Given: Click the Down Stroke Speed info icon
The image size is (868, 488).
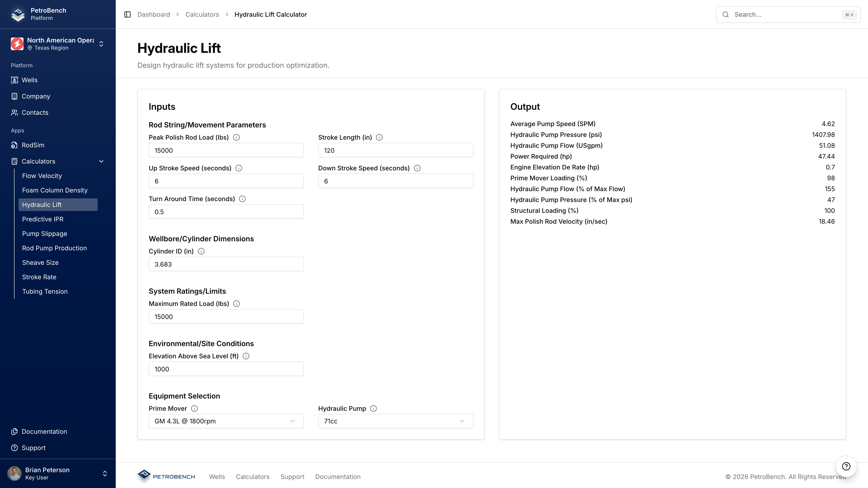Looking at the screenshot, I should pos(417,168).
